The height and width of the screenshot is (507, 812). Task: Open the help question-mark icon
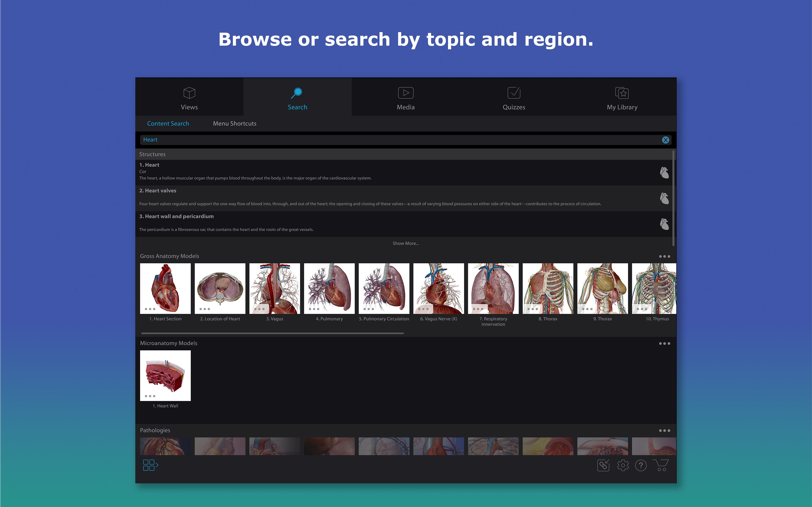pos(641,465)
